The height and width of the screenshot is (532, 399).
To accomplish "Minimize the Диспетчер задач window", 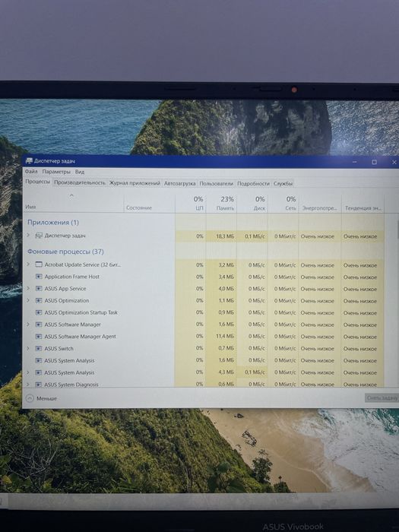I will pos(355,162).
